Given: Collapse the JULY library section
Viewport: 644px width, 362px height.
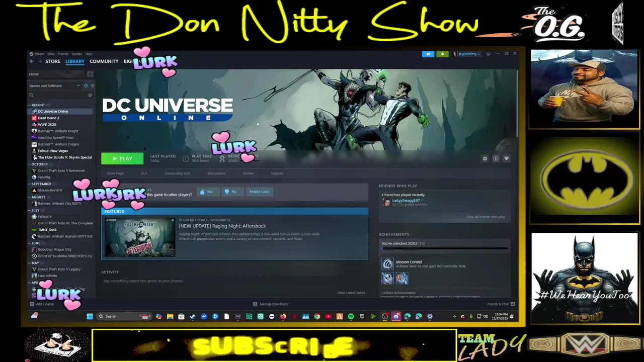Looking at the screenshot, I should coord(30,210).
